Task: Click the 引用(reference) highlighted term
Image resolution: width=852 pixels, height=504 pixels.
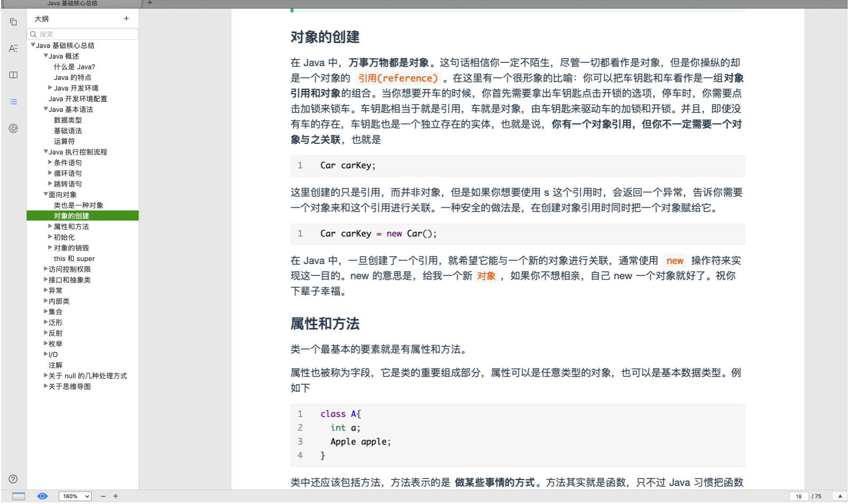Action: 398,78
